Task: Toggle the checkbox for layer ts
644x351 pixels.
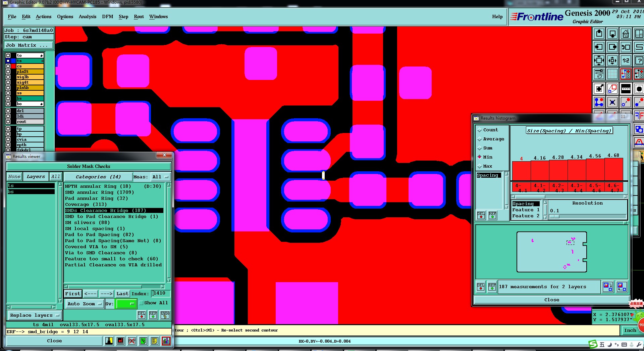Action: [x=8, y=61]
